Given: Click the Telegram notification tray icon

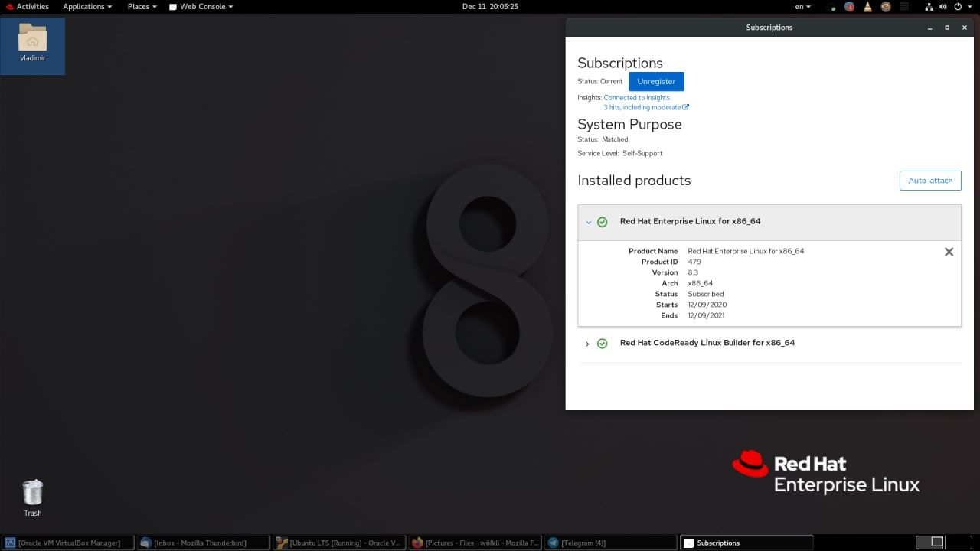Looking at the screenshot, I should click(849, 6).
